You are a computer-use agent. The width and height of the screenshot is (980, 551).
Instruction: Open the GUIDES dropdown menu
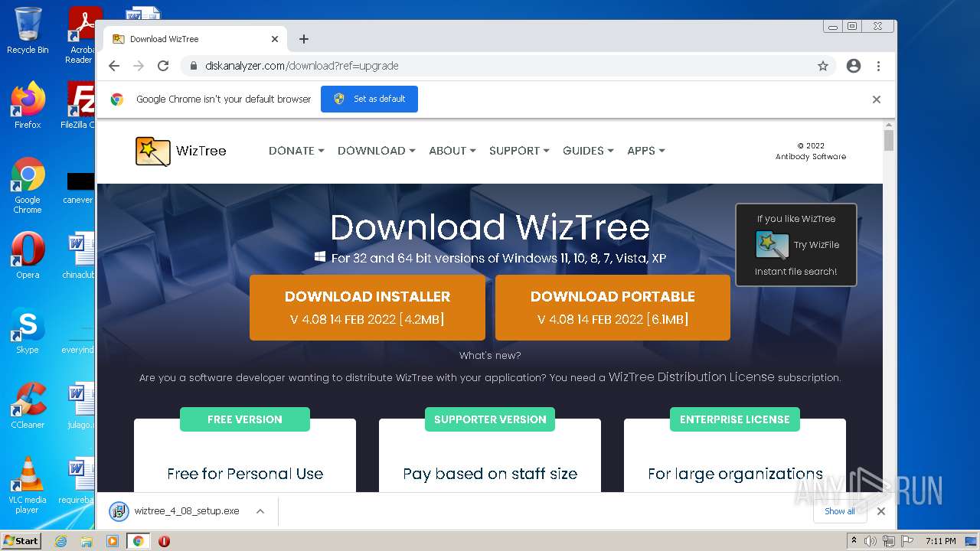coord(588,151)
